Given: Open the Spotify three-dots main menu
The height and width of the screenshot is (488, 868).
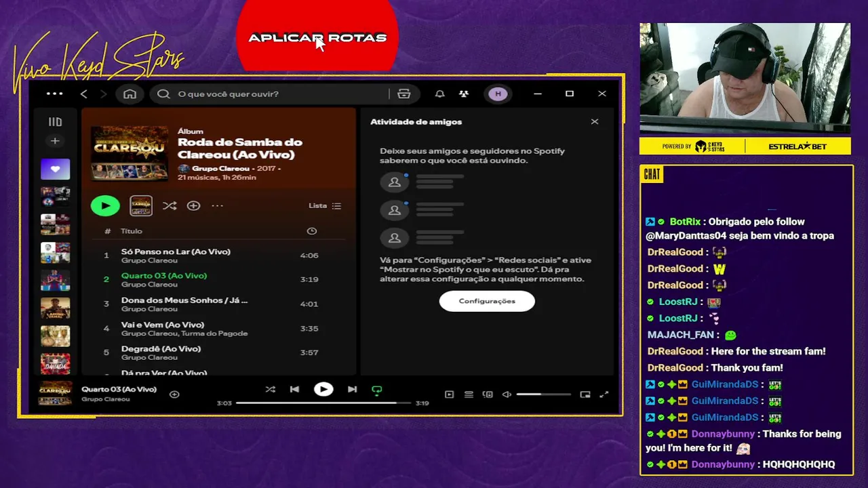Looking at the screenshot, I should click(54, 94).
